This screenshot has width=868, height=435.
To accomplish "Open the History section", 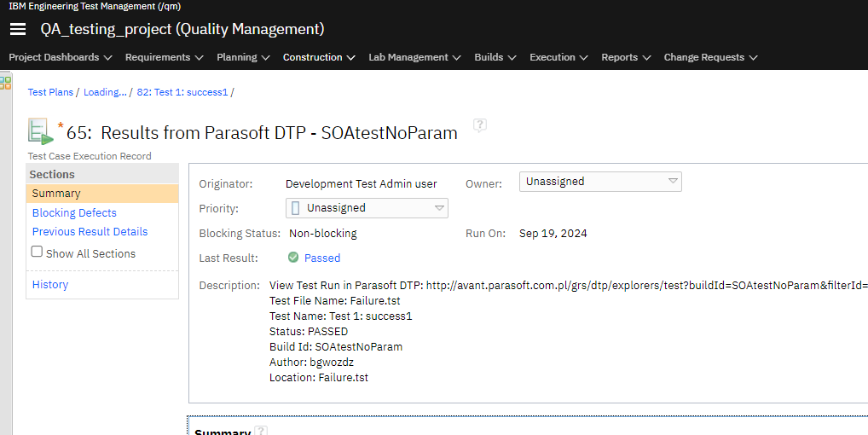I will 49,285.
